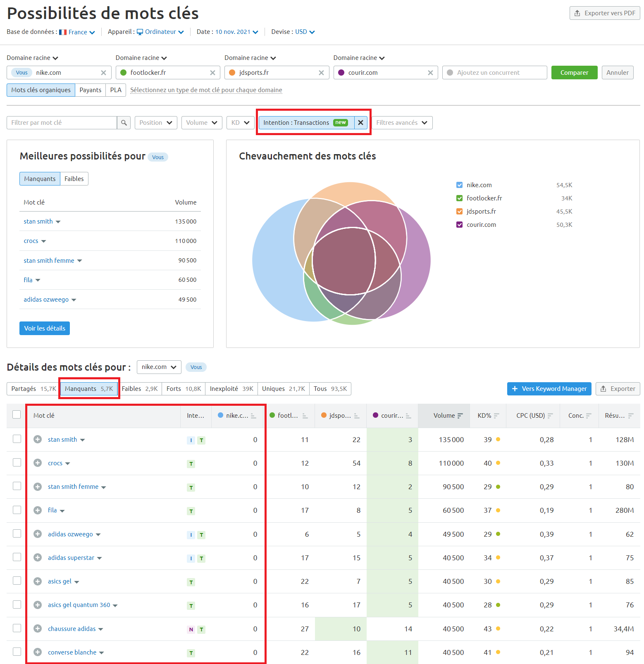
Task: Click Exporter vers PDF button
Action: (x=605, y=13)
